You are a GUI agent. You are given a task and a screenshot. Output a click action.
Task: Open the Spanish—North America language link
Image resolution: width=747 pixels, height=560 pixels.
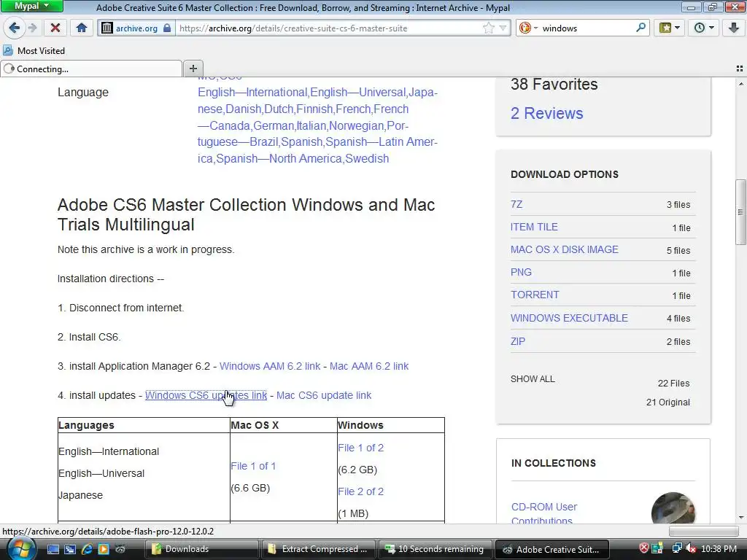[279, 158]
